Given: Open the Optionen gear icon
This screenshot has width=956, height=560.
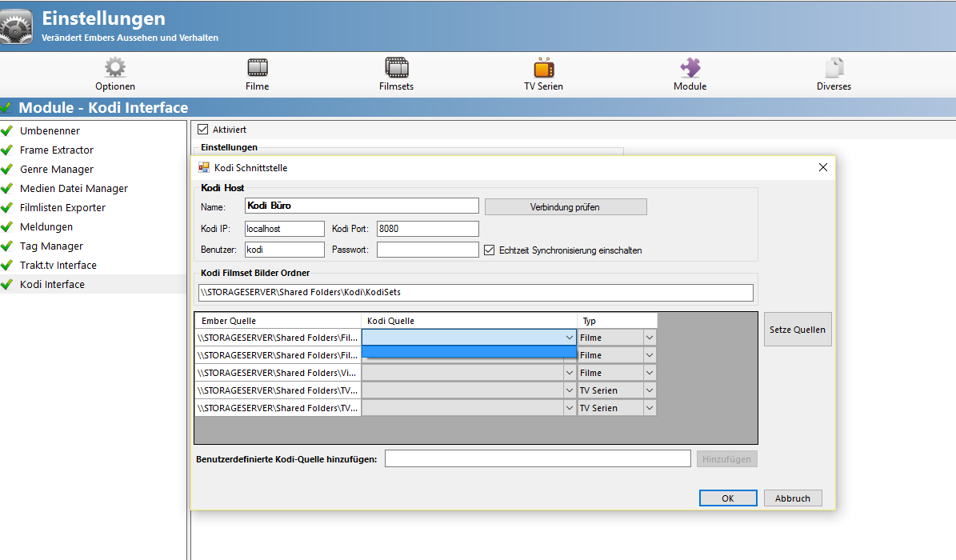Looking at the screenshot, I should tap(115, 67).
